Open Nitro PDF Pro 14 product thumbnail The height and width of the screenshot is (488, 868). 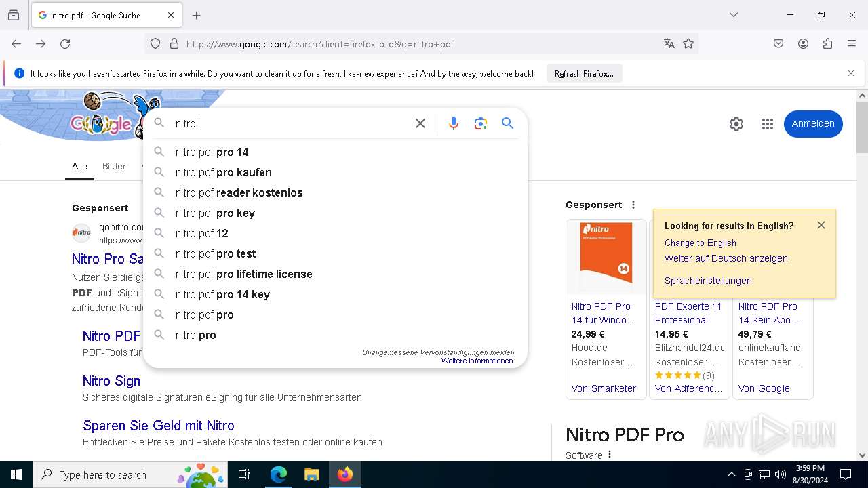(606, 258)
